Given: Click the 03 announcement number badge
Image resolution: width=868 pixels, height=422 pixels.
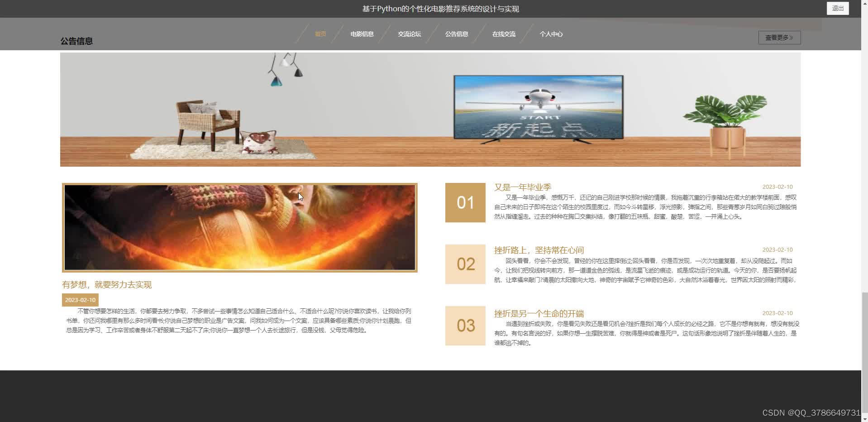Looking at the screenshot, I should coord(465,326).
